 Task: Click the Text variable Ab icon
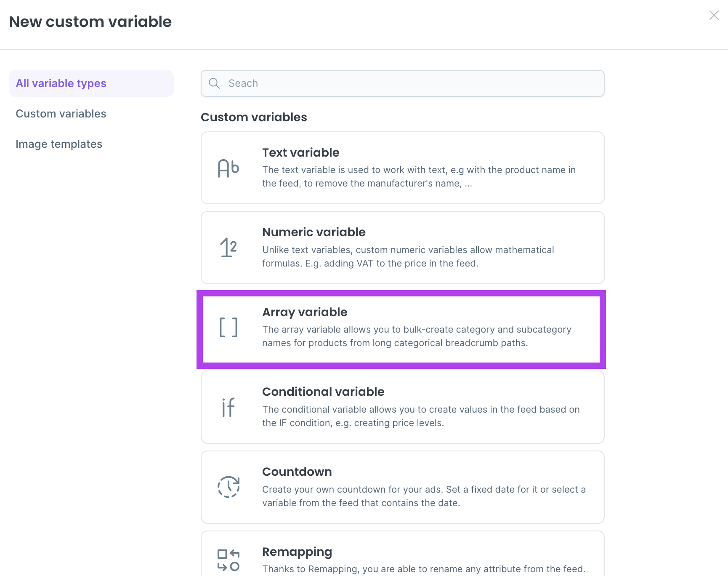(x=228, y=168)
